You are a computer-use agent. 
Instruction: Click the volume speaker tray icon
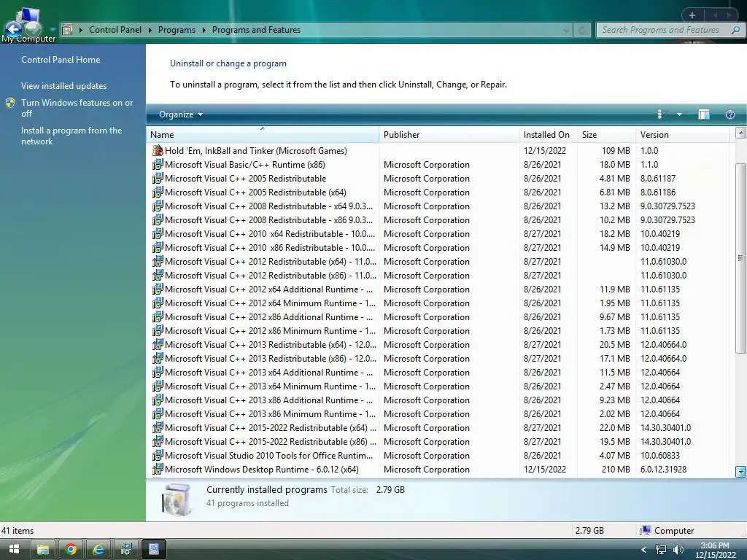(x=678, y=550)
